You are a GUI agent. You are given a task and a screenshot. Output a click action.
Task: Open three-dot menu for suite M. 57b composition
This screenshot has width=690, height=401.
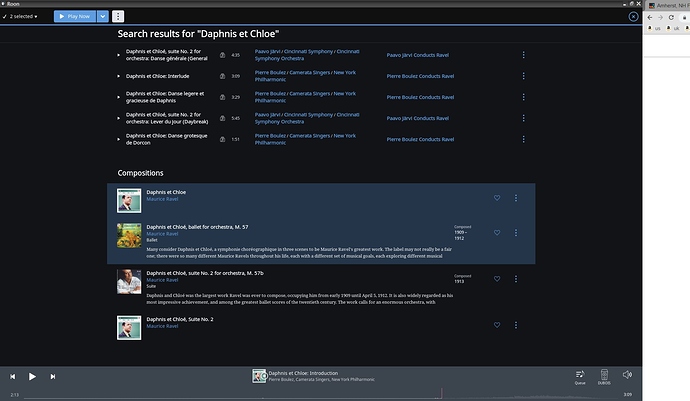(516, 279)
